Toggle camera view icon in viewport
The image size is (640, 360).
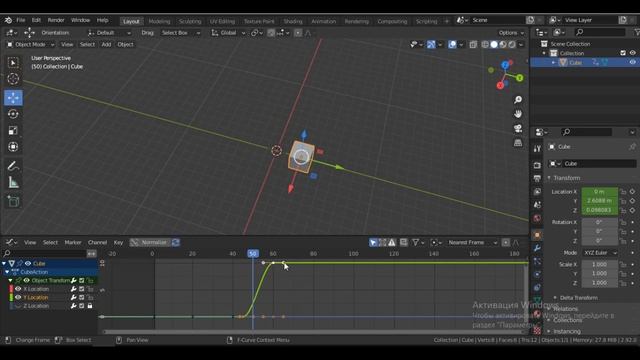[518, 128]
